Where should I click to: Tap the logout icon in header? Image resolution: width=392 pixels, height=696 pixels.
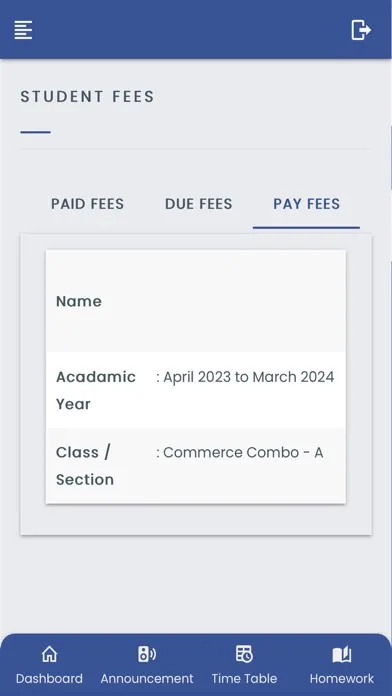[361, 30]
